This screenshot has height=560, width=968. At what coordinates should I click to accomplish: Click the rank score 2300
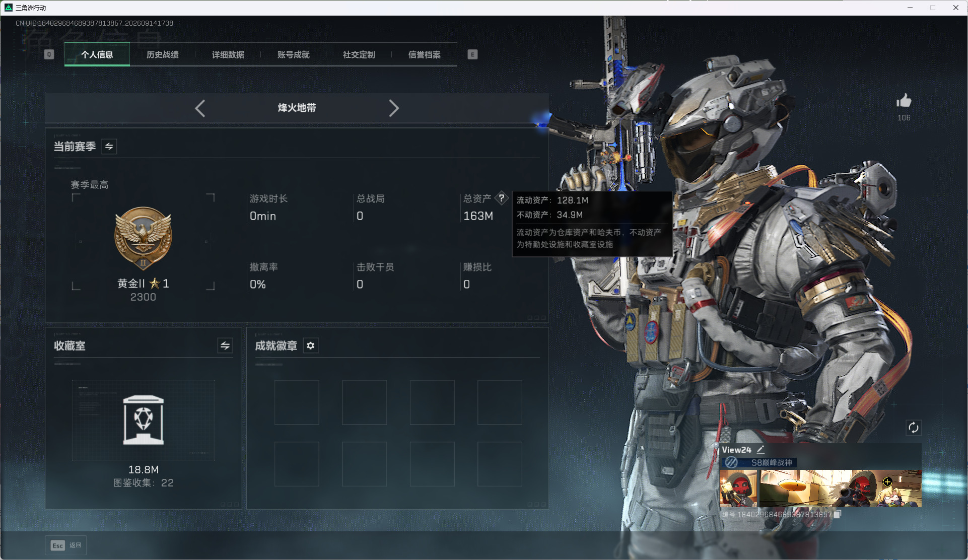[144, 297]
